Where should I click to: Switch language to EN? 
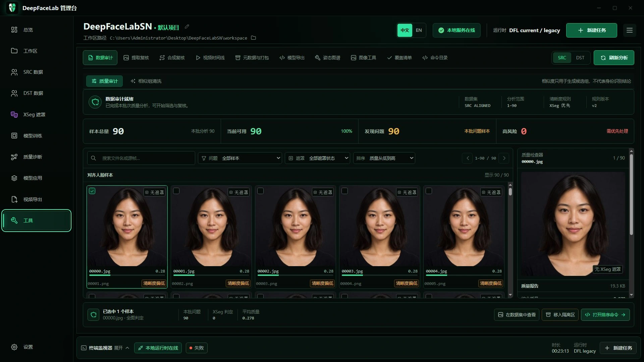(x=419, y=30)
